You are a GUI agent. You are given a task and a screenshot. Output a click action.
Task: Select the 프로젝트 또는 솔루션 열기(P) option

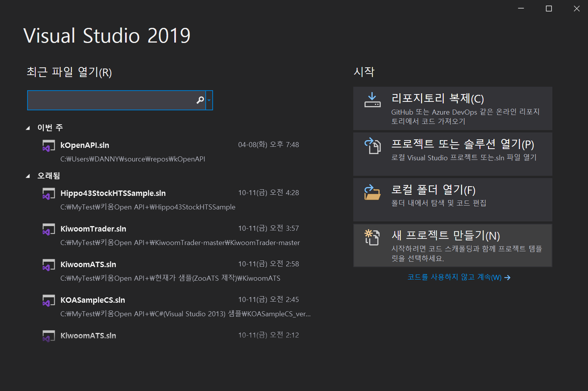pos(452,154)
